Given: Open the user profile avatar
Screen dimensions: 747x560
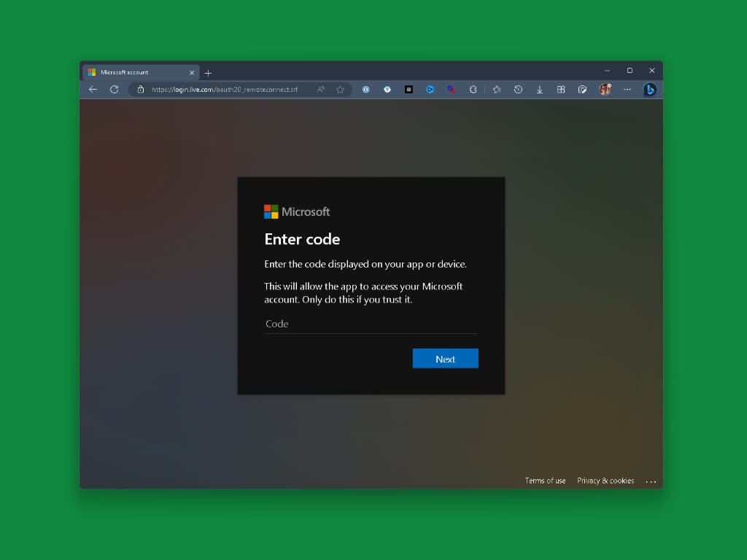Looking at the screenshot, I should (605, 89).
